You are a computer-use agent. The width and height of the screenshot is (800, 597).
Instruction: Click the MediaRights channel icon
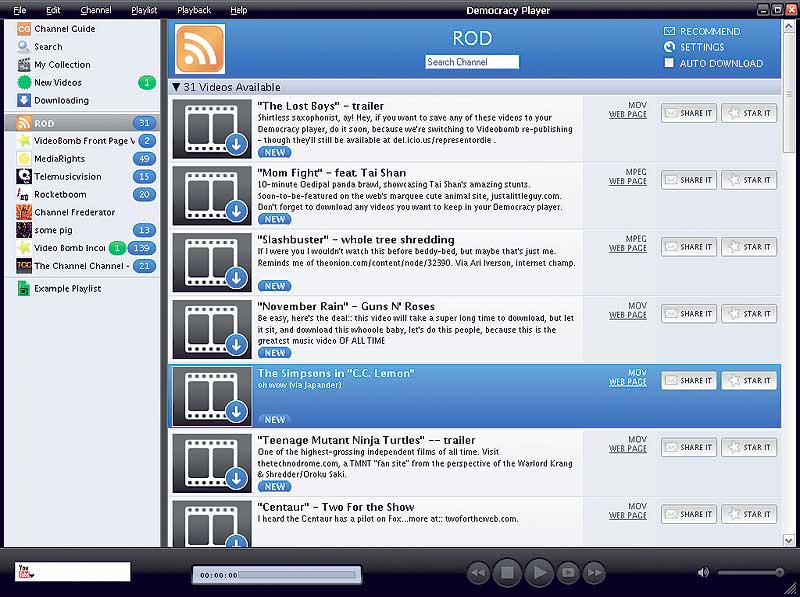24,159
